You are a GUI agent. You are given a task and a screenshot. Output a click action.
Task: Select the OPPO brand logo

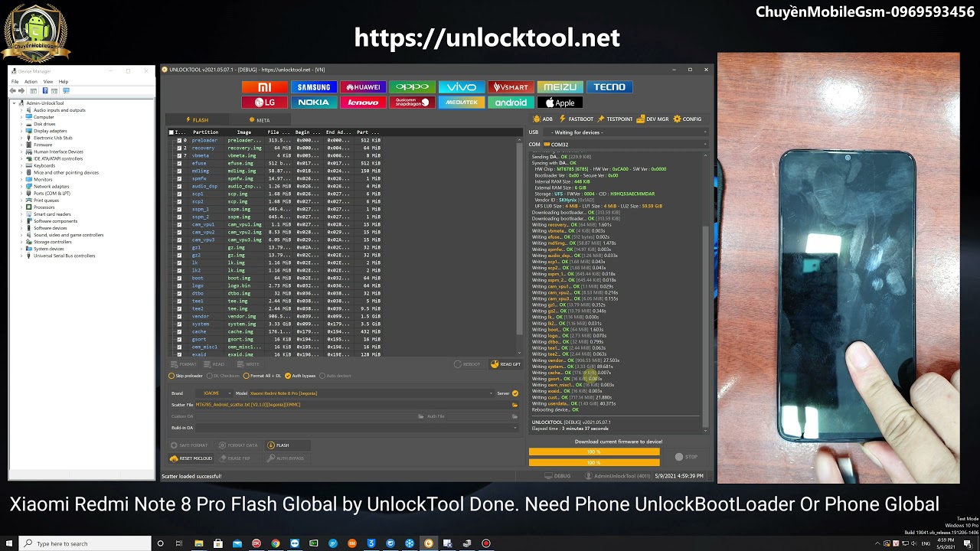[412, 87]
